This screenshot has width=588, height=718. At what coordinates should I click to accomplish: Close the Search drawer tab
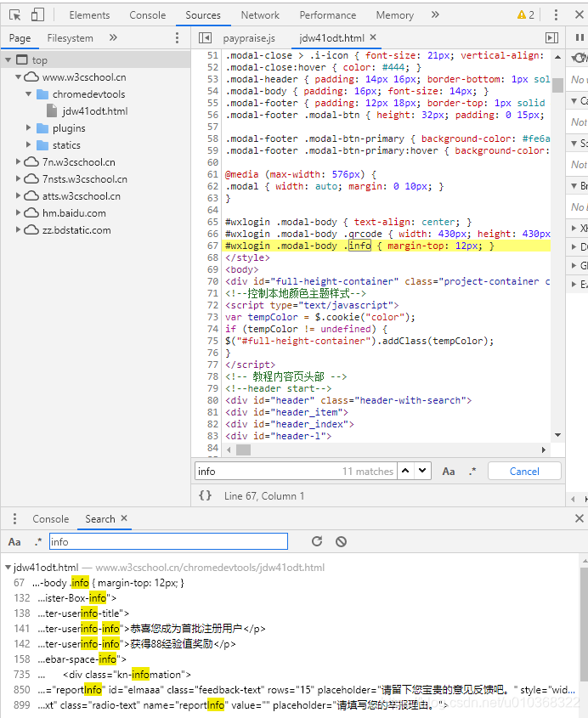(124, 518)
